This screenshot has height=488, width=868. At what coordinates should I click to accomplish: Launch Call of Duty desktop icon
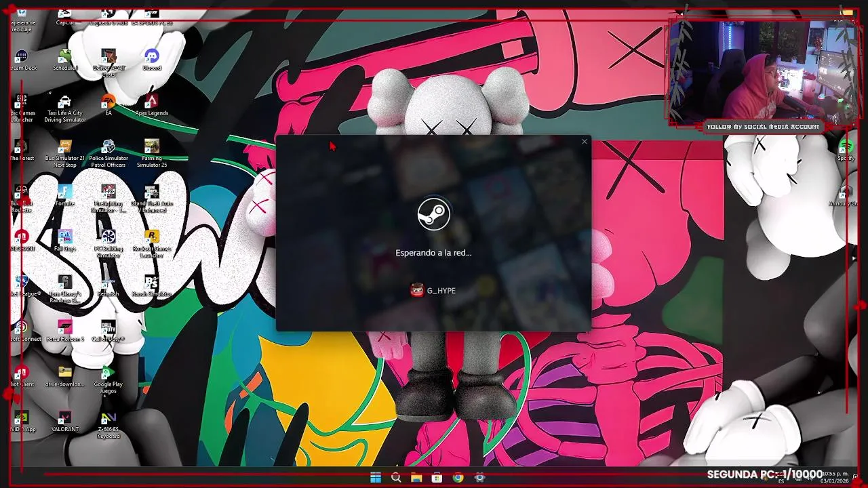click(108, 331)
